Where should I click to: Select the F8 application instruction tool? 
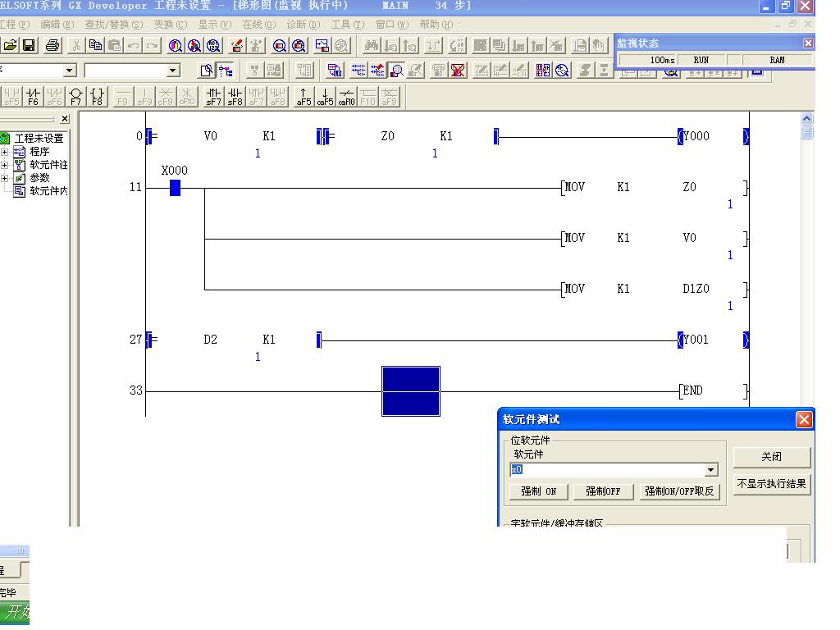tap(97, 97)
